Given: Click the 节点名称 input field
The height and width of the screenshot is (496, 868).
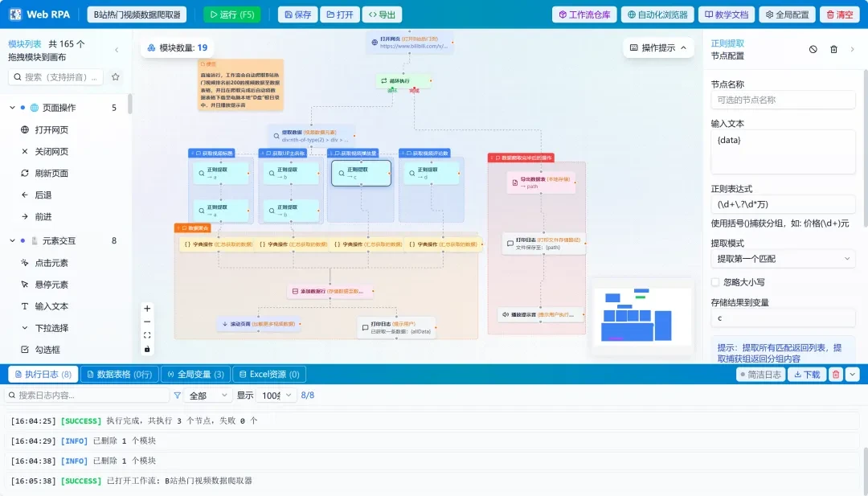Looking at the screenshot, I should coord(783,100).
